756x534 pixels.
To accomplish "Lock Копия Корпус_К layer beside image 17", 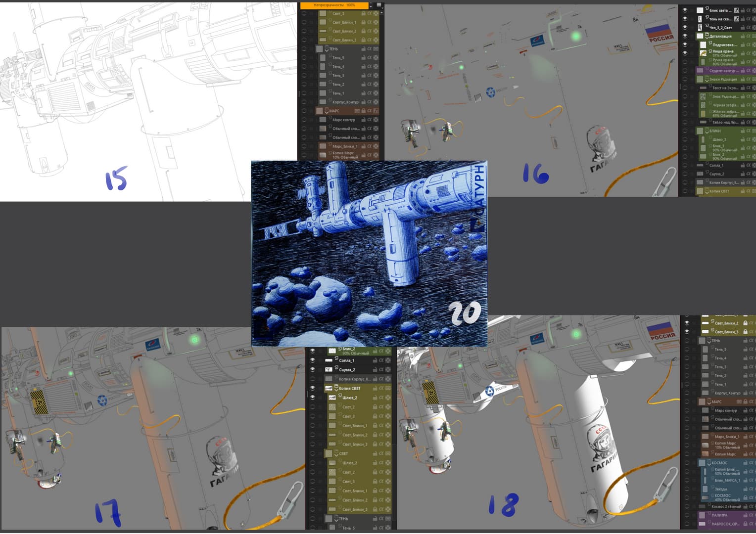I will (x=375, y=379).
